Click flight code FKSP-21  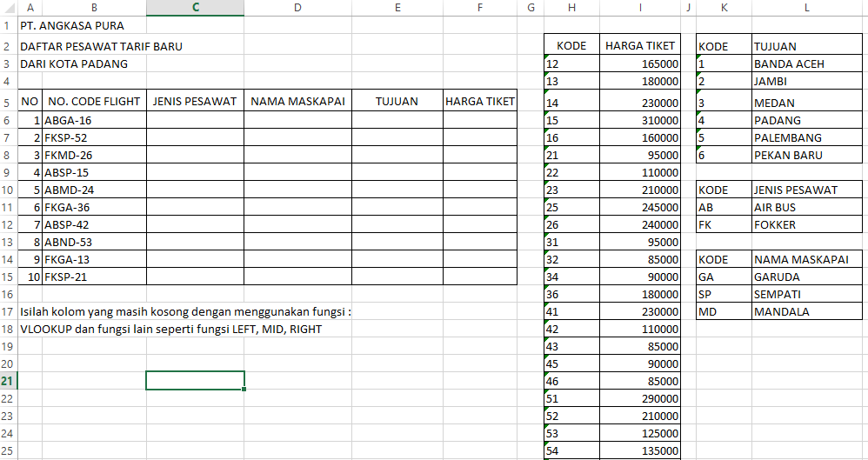click(x=94, y=277)
